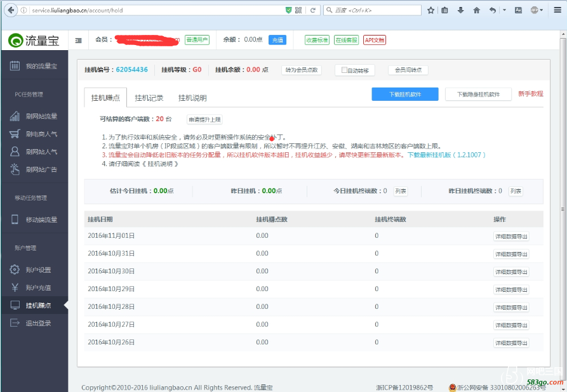
Task: Open 刷网站人气 person icon
Action: coord(15,152)
